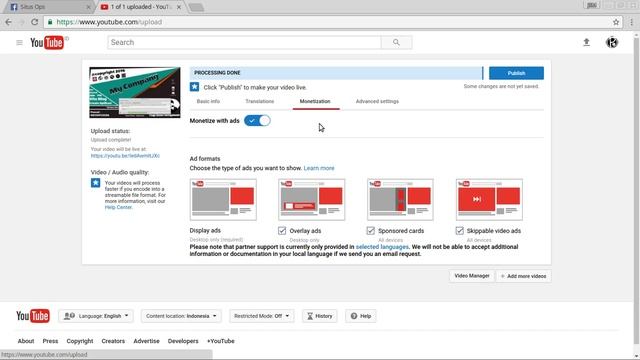Image resolution: width=640 pixels, height=360 pixels.
Task: Open the Press footer link
Action: click(50, 341)
